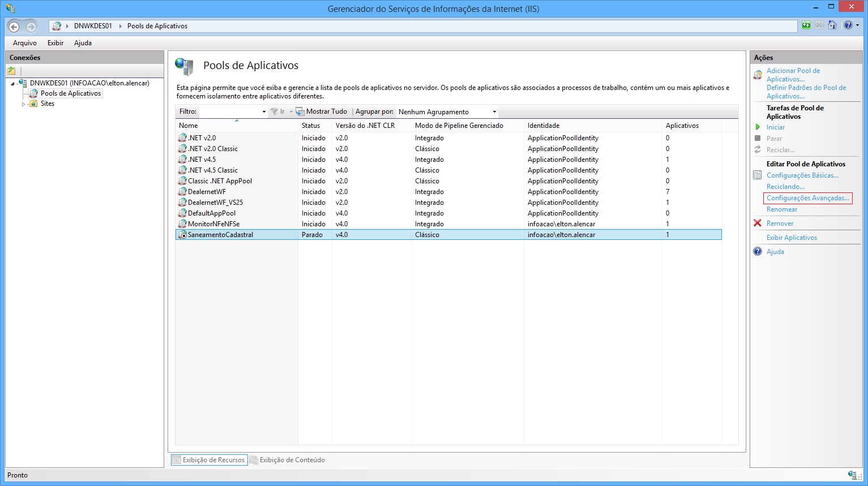Click the Filtro text input field
The height and width of the screenshot is (486, 868).
coord(229,112)
